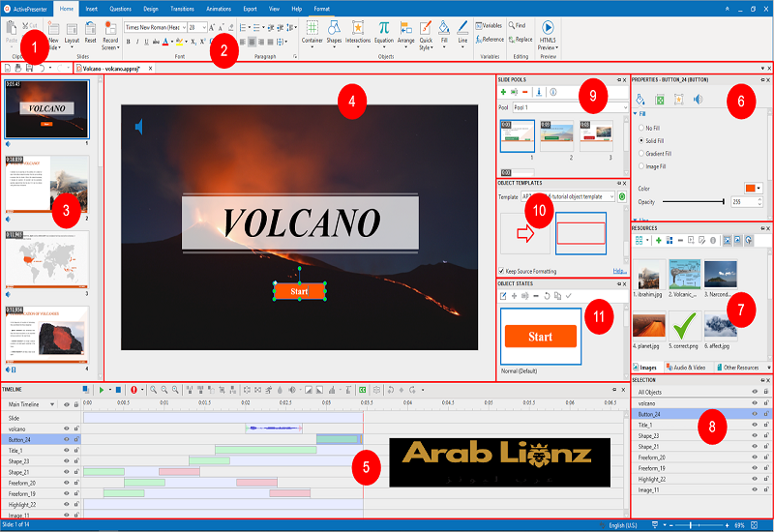The height and width of the screenshot is (532, 774).
Task: Click the Layout icon
Action: [x=72, y=29]
